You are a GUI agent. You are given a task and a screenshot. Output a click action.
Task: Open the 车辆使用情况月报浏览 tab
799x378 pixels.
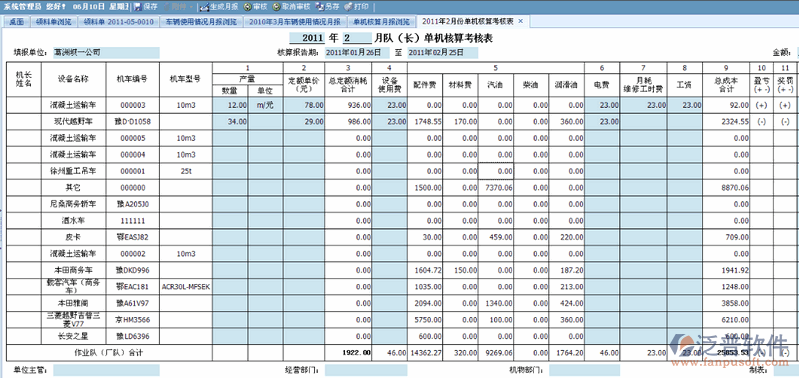coord(201,22)
